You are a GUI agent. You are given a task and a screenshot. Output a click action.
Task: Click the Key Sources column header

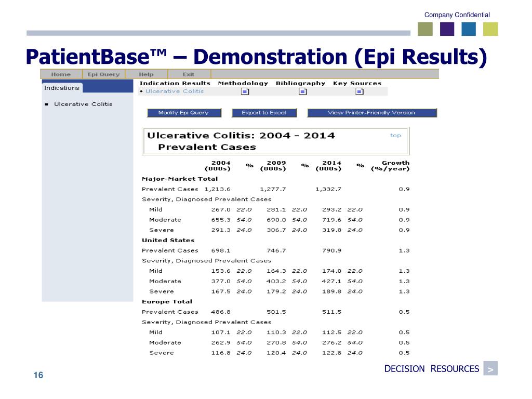click(357, 83)
